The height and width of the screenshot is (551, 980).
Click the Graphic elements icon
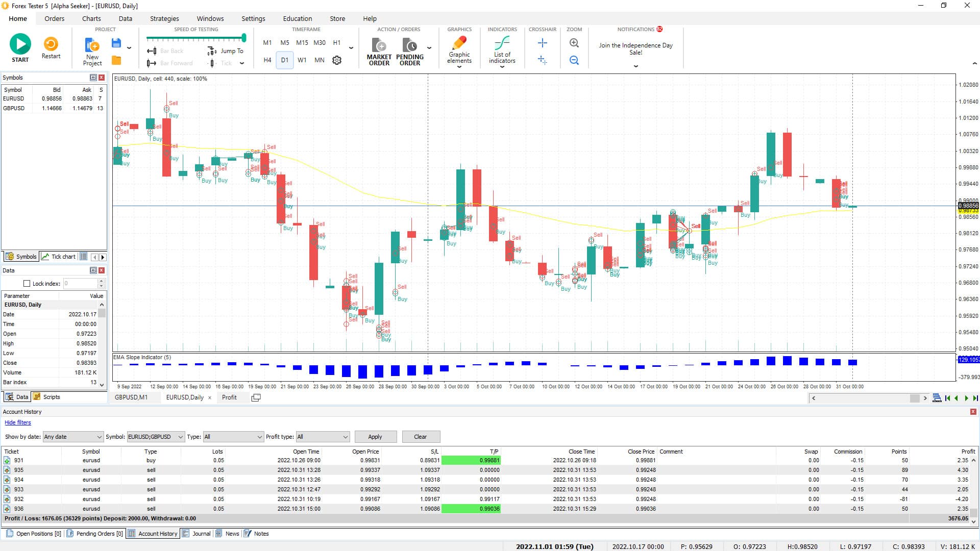pyautogui.click(x=459, y=49)
